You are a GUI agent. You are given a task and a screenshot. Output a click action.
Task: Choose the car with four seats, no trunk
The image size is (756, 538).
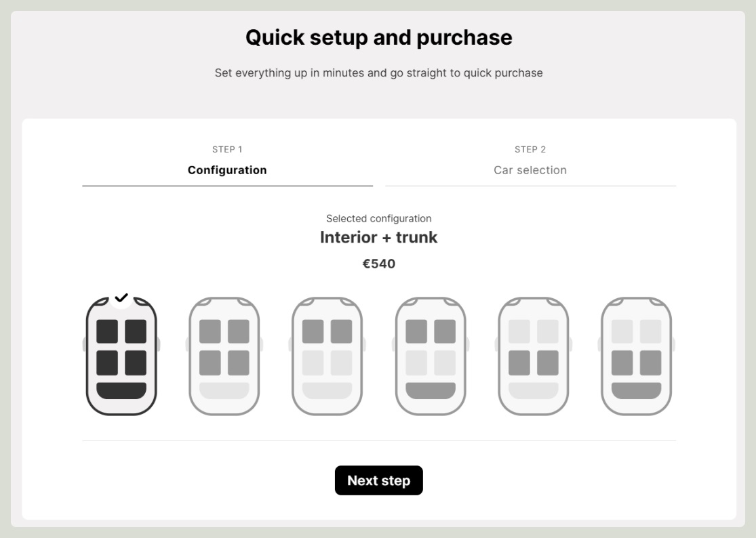point(224,356)
